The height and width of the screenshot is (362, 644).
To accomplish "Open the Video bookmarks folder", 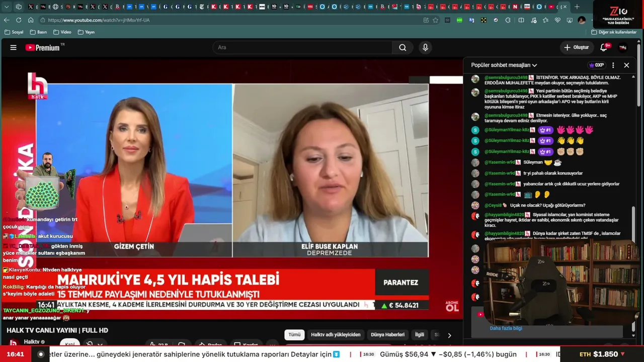I will tap(62, 32).
